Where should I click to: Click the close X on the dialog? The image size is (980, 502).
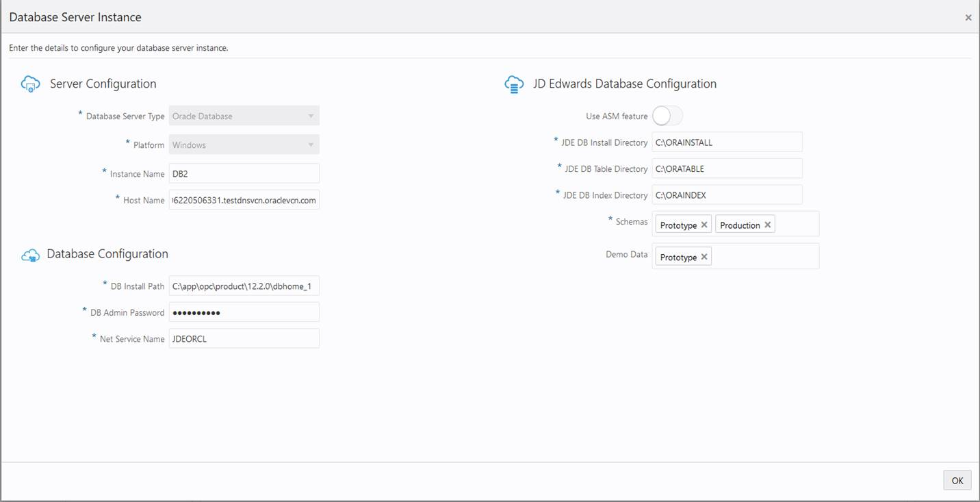pos(968,17)
